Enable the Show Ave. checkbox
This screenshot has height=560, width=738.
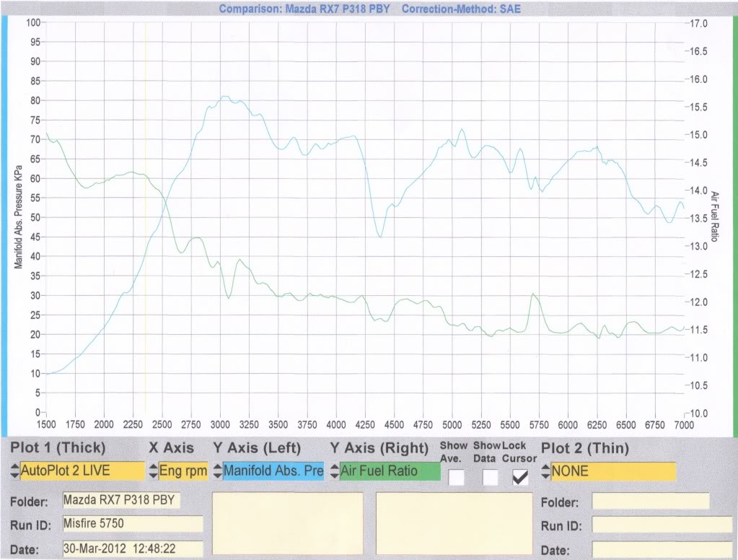pos(456,477)
